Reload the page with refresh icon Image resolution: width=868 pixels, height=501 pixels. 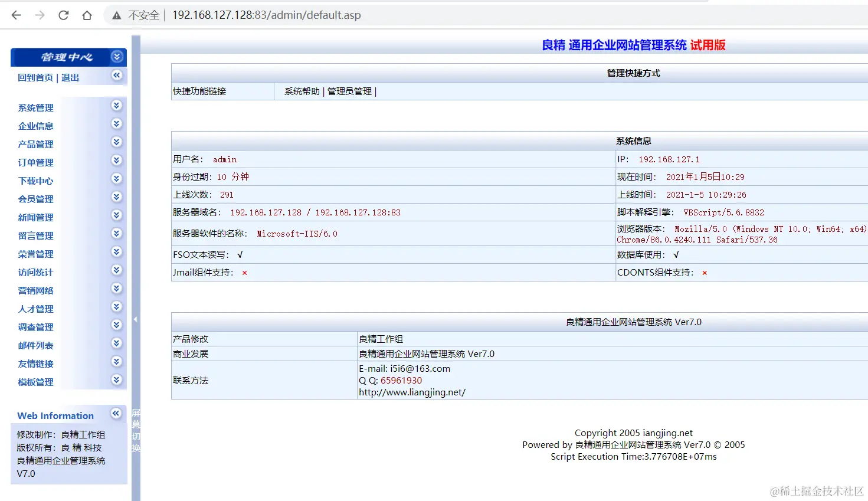[x=64, y=15]
